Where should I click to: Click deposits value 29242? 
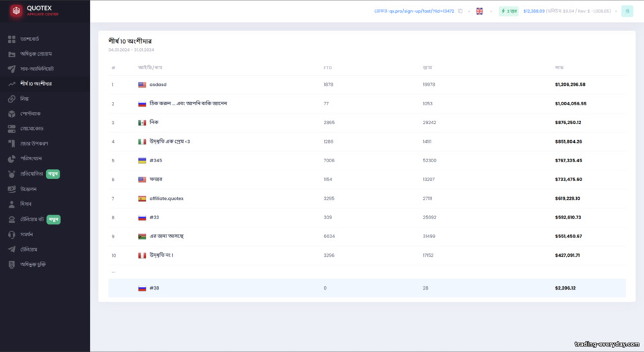pos(429,123)
